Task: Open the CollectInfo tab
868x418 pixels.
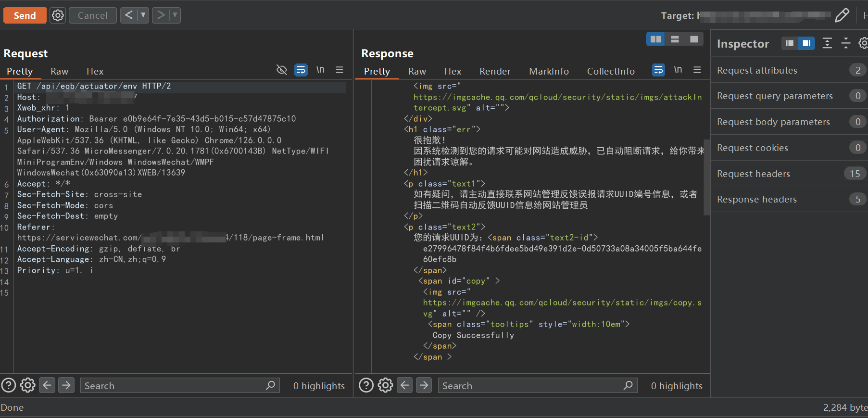Action: [x=611, y=71]
